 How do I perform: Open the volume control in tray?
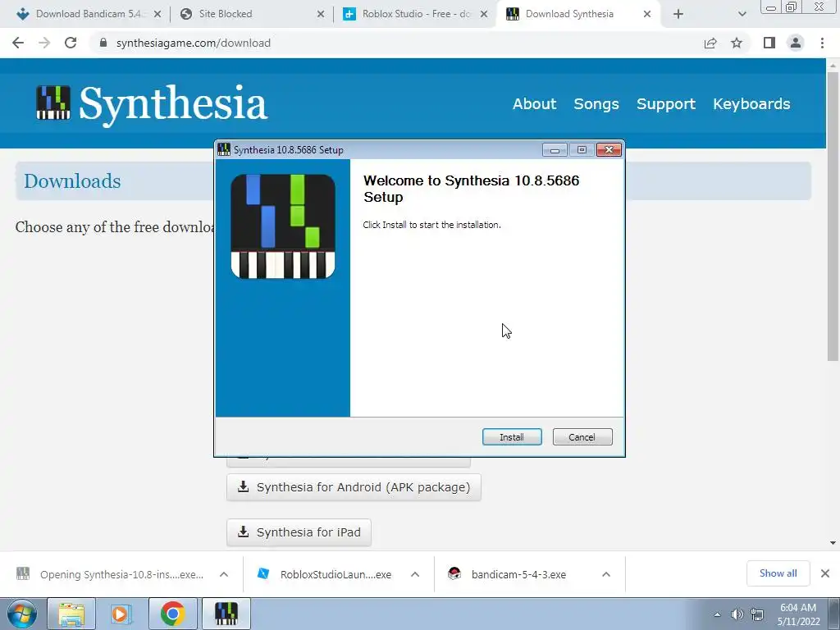[737, 614]
